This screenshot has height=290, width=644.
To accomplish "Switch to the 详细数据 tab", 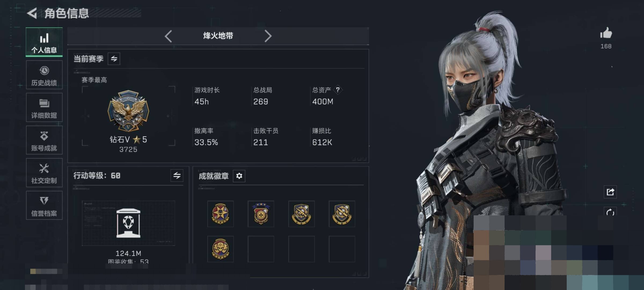I will click(x=44, y=107).
